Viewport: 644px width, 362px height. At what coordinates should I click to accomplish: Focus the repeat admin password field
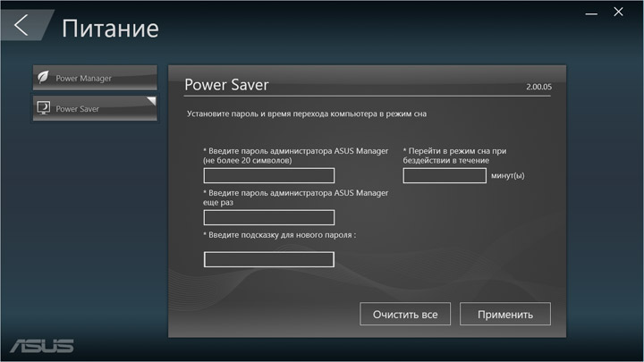[x=269, y=217]
